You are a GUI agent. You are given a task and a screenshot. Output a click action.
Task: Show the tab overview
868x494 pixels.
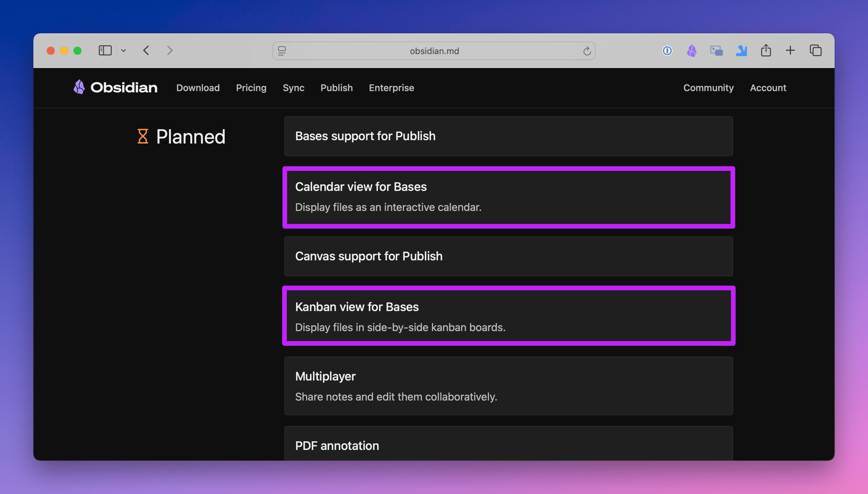(x=816, y=50)
